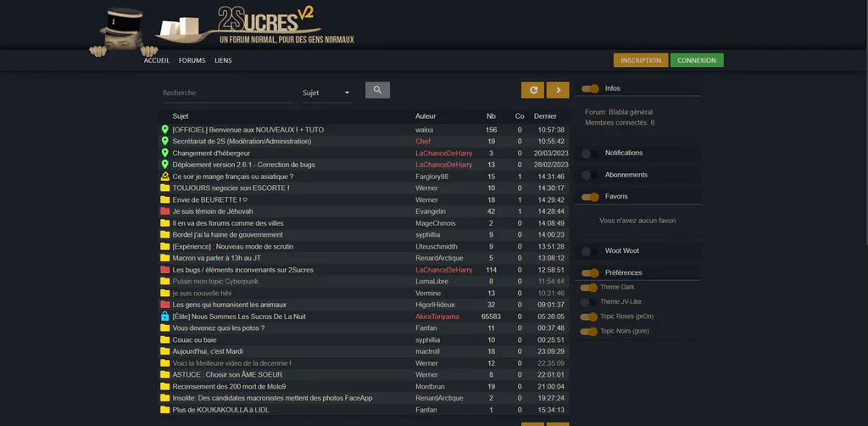868x426 pixels.
Task: Click folder icon of Couac ou baie topic
Action: tap(164, 339)
